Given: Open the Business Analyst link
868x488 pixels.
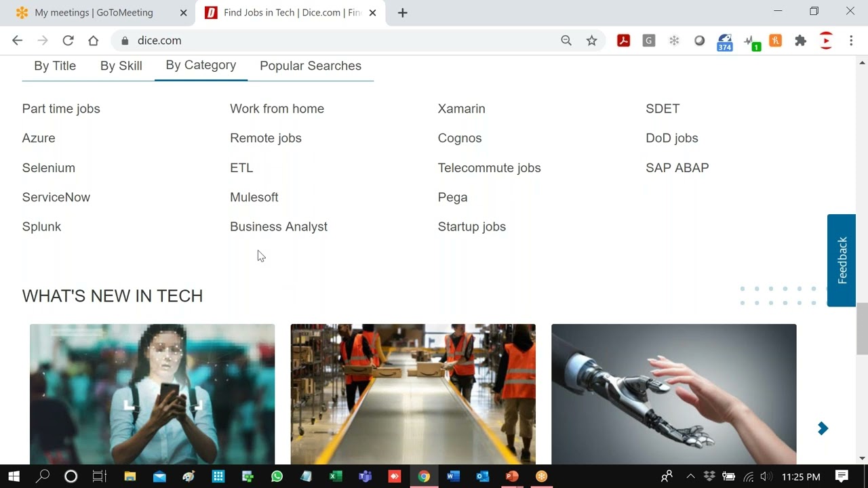Looking at the screenshot, I should (x=279, y=227).
